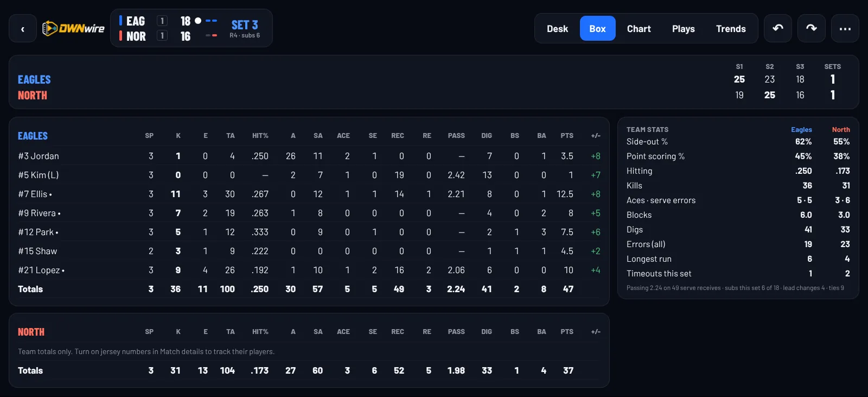Click the SETS column header
The image size is (868, 397).
pyautogui.click(x=833, y=67)
